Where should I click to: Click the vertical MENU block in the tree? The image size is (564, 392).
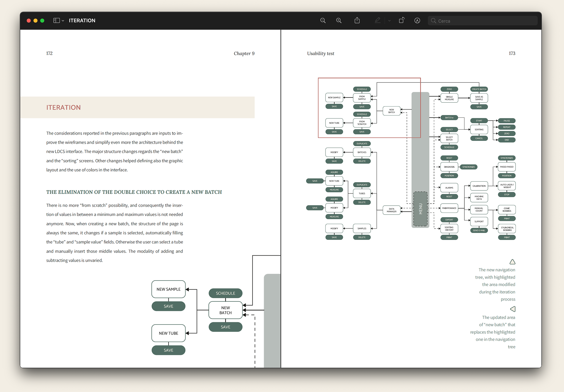(420, 209)
